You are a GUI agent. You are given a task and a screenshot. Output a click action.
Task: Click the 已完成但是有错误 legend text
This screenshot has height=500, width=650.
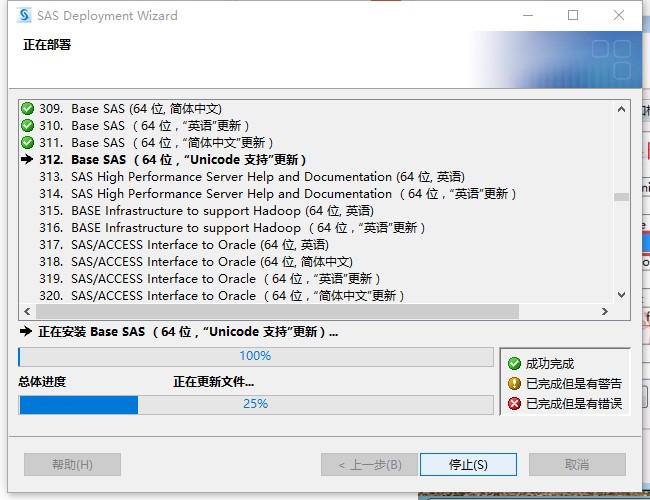pos(574,403)
